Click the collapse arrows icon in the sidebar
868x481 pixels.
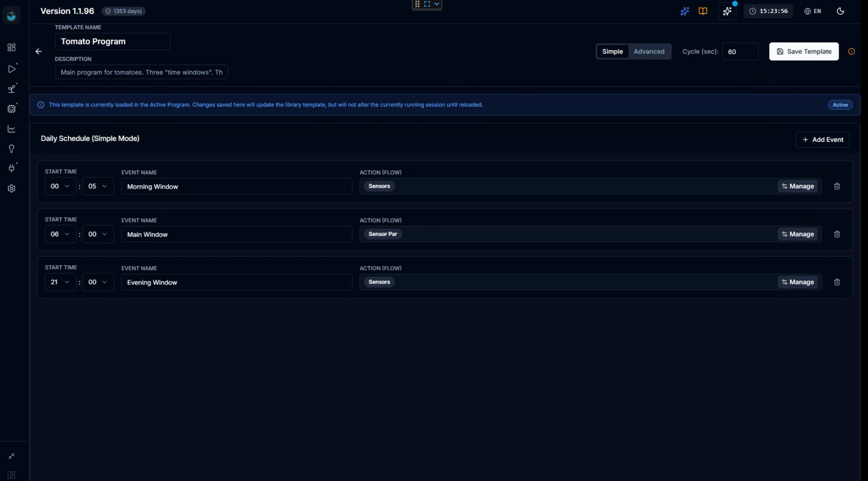tap(12, 456)
